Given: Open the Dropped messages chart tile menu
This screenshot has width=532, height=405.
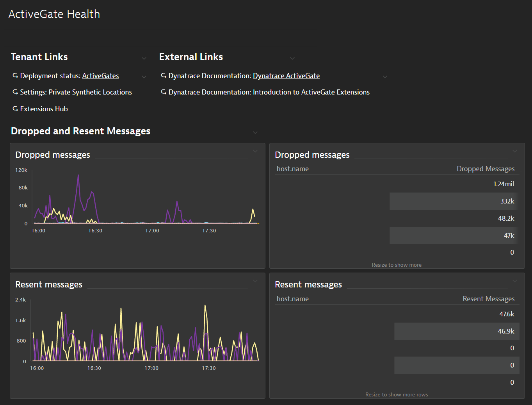Looking at the screenshot, I should pyautogui.click(x=255, y=151).
